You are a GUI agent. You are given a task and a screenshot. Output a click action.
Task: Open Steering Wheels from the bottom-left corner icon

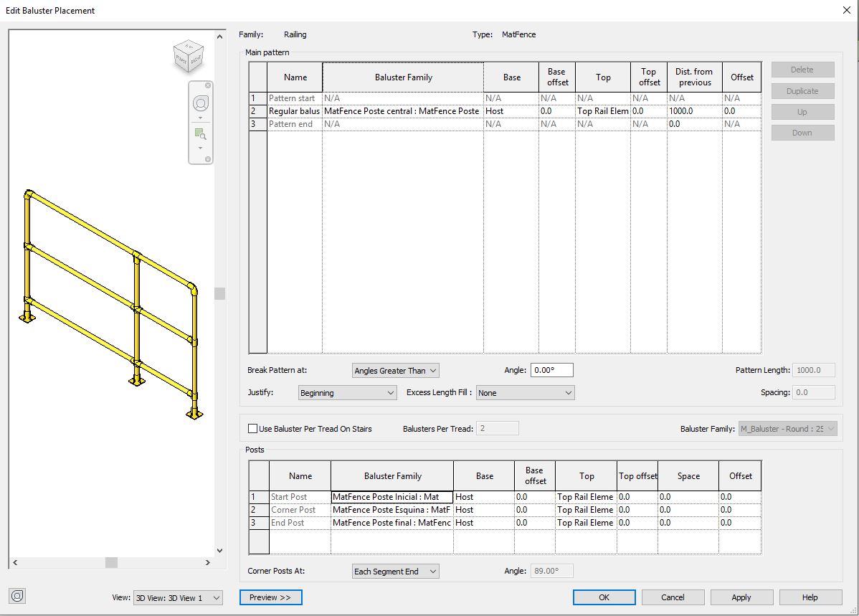pos(16,596)
